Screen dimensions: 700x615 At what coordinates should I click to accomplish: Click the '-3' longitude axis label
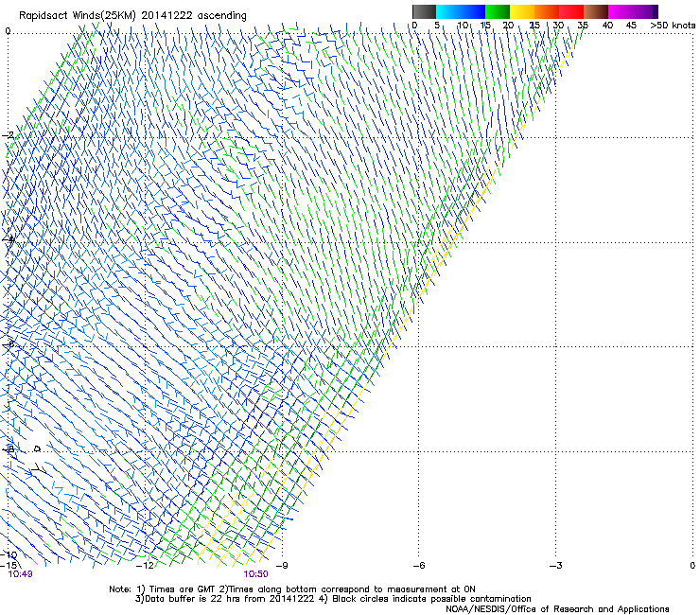pos(555,566)
